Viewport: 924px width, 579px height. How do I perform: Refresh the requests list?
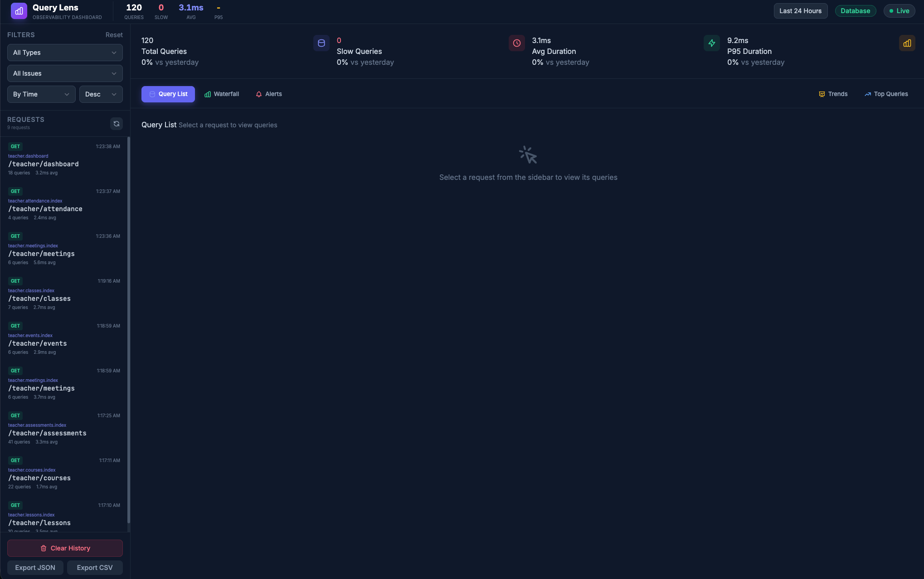[117, 123]
